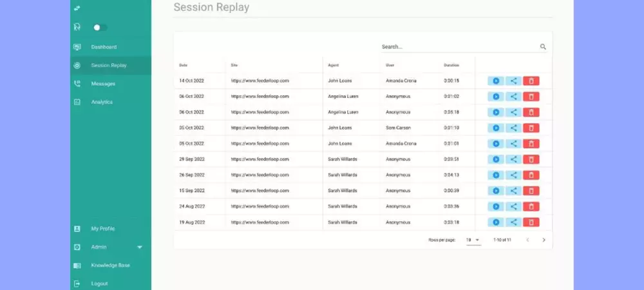
Task: Share the 0:05:18 duration session
Action: coord(513,112)
